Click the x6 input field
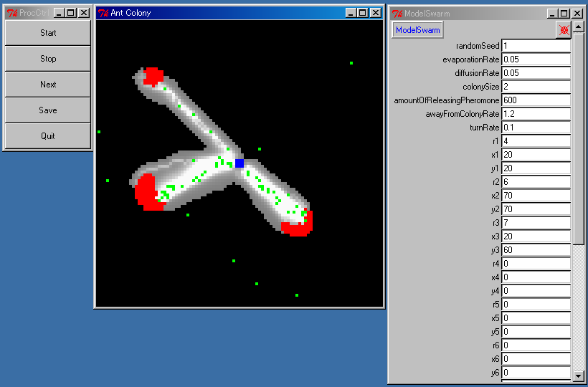Viewport: 588px width, 387px height. [536, 358]
